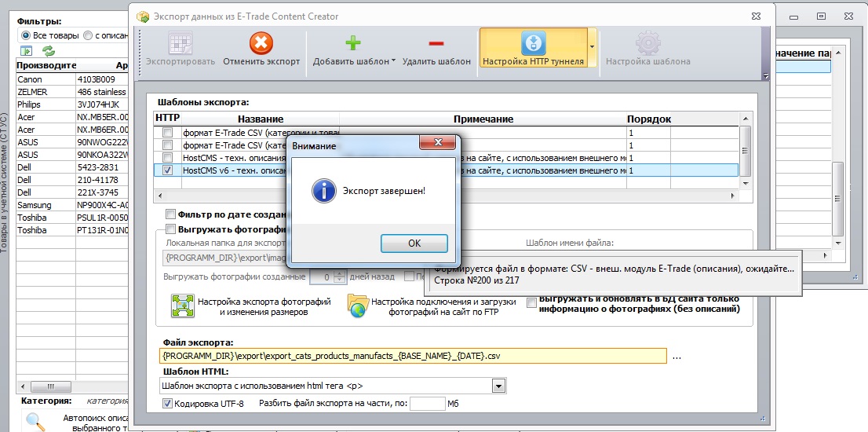Select the Toshiba PSUL1R-0050 row
Screen dimensions: 868x432
coord(72,218)
